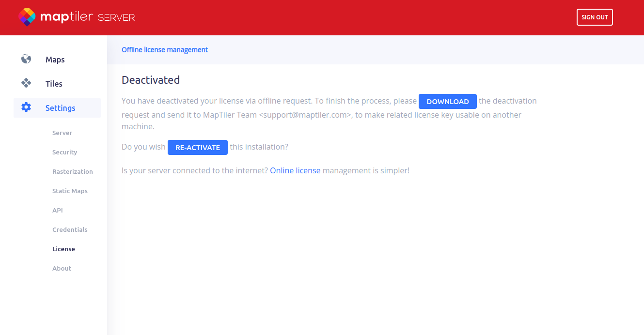Select Settings in the sidebar
Screen dimensions: 644x335
(60, 108)
